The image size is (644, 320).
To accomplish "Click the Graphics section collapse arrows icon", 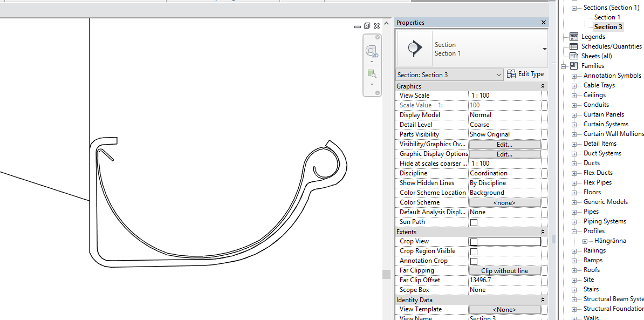I will coord(543,86).
